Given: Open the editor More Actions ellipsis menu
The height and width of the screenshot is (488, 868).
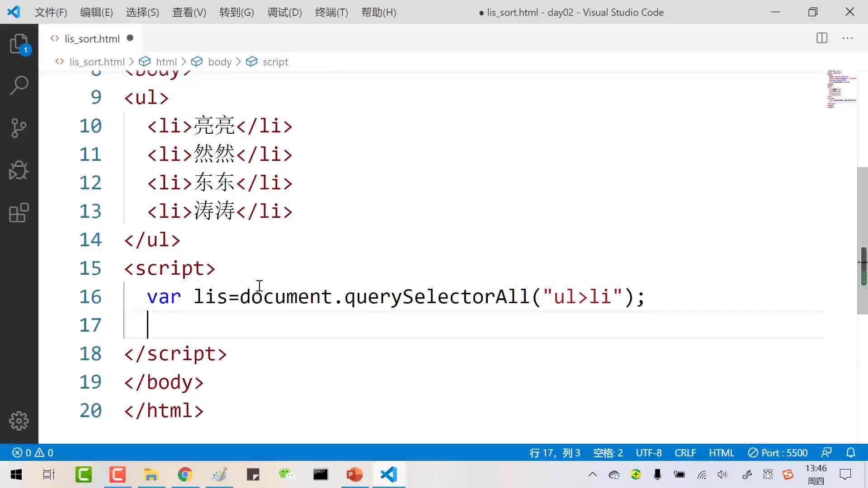Looking at the screenshot, I should 848,38.
